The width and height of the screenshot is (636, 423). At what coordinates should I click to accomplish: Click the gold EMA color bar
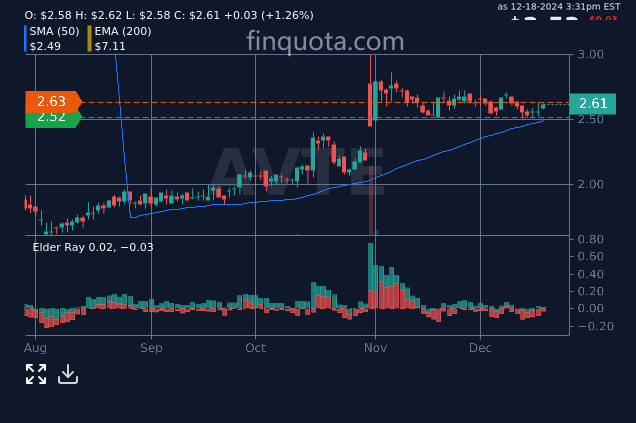pyautogui.click(x=89, y=39)
